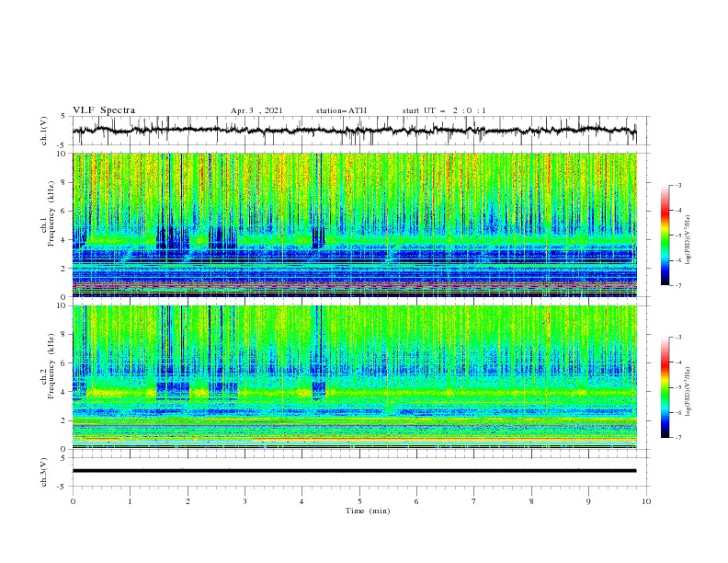The image size is (728, 563).
Task: Click the "ch.3(V)" axis label
Action: [44, 472]
